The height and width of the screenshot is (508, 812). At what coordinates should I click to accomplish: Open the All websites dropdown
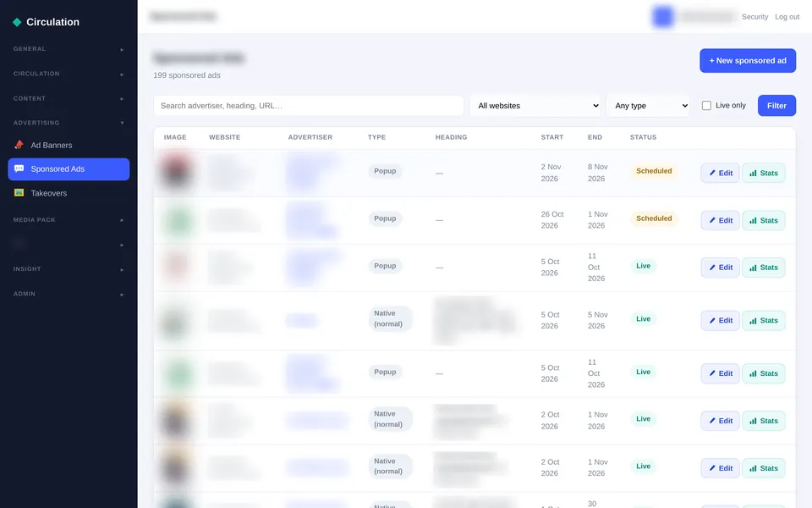point(535,106)
